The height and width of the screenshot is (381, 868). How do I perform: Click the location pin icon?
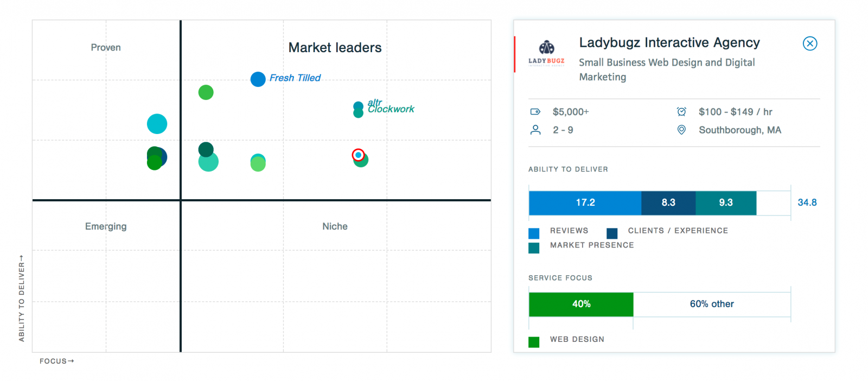click(x=681, y=130)
